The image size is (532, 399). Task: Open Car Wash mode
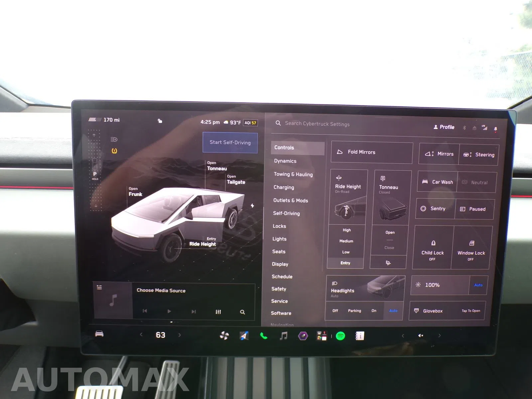pyautogui.click(x=438, y=182)
